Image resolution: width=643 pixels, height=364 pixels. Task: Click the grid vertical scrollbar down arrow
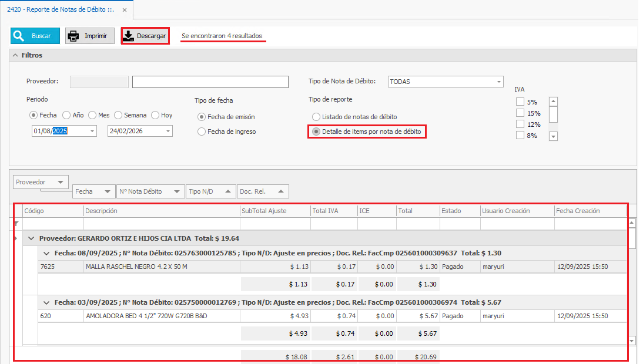(x=632, y=341)
